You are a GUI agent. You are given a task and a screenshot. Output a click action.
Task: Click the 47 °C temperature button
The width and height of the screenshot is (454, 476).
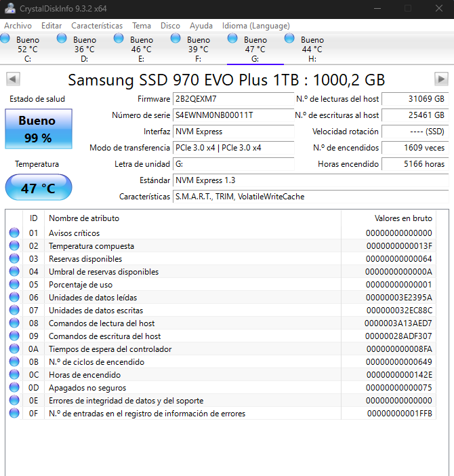pyautogui.click(x=39, y=187)
